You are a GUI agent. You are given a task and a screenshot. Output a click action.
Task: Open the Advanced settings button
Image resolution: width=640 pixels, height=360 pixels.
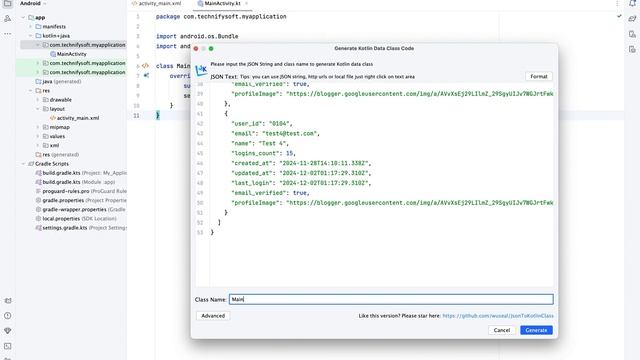tap(213, 316)
